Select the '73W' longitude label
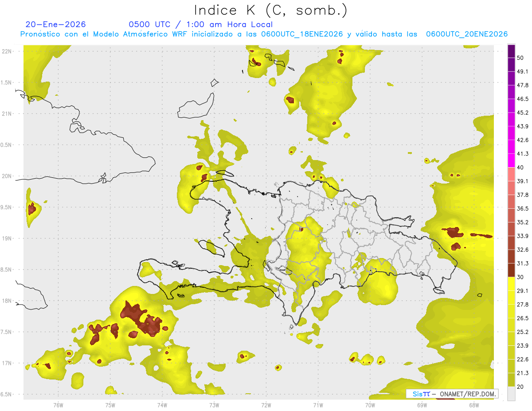Viewport: 532px width, 411px height. pos(214,405)
